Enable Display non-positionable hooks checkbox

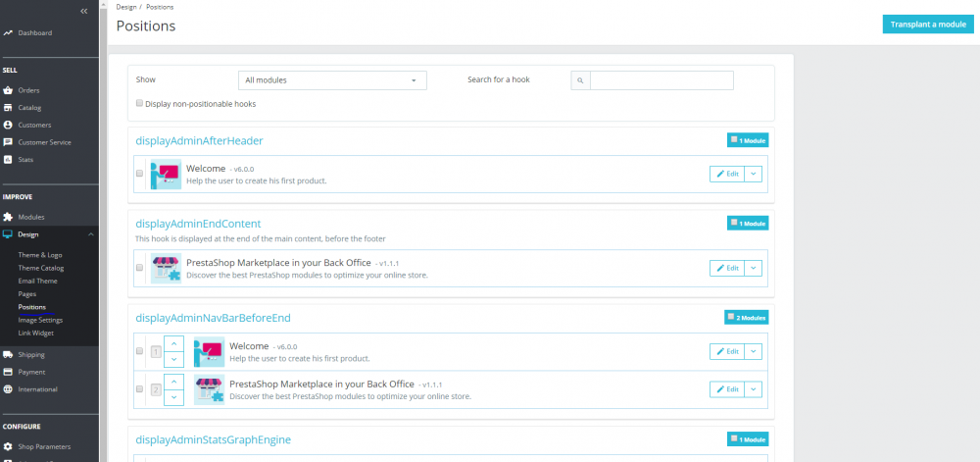(139, 103)
